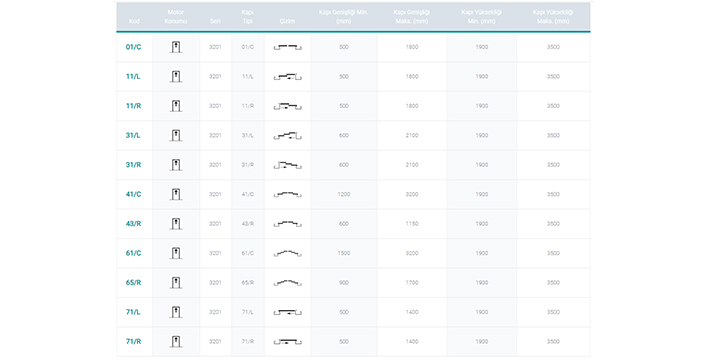Screen dimensions: 710x360
Task: Select the 61/C door drawing icon
Action: [288, 253]
